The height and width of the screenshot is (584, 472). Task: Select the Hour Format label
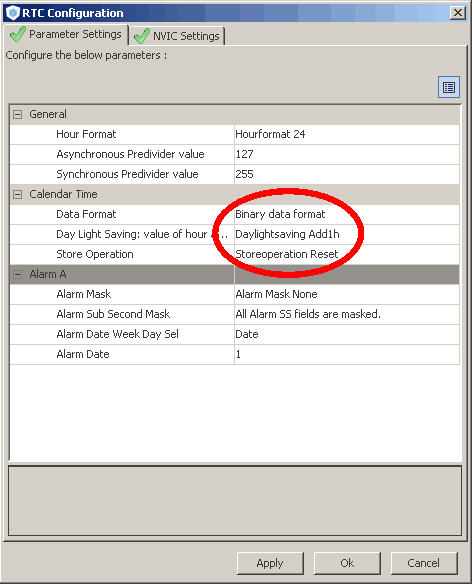(x=86, y=134)
